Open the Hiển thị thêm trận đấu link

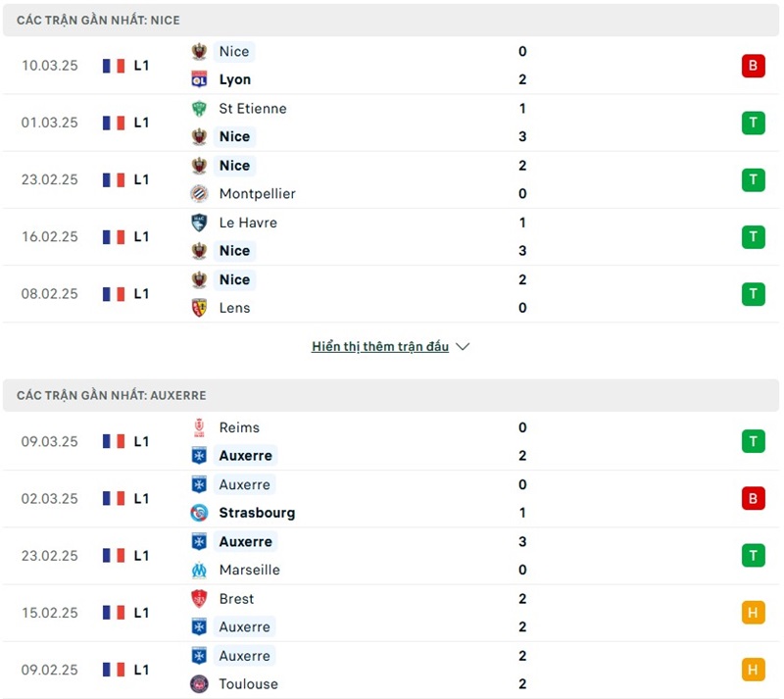tap(380, 347)
